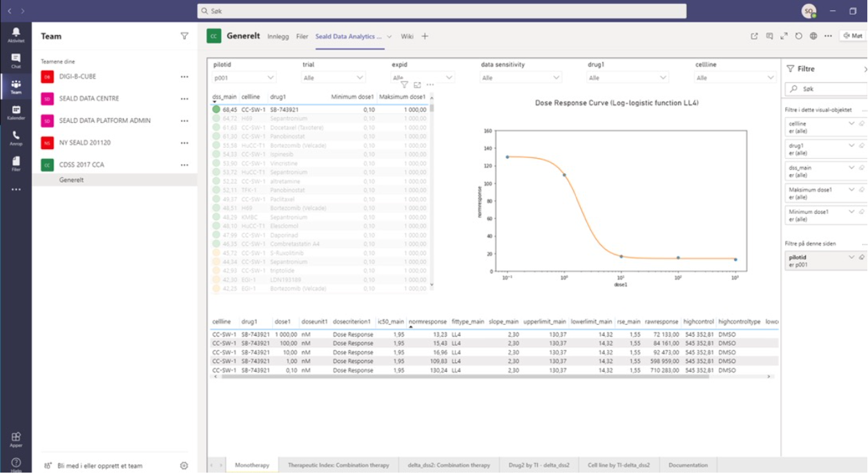The image size is (868, 474).
Task: Open the user profile avatar
Action: coord(809,11)
